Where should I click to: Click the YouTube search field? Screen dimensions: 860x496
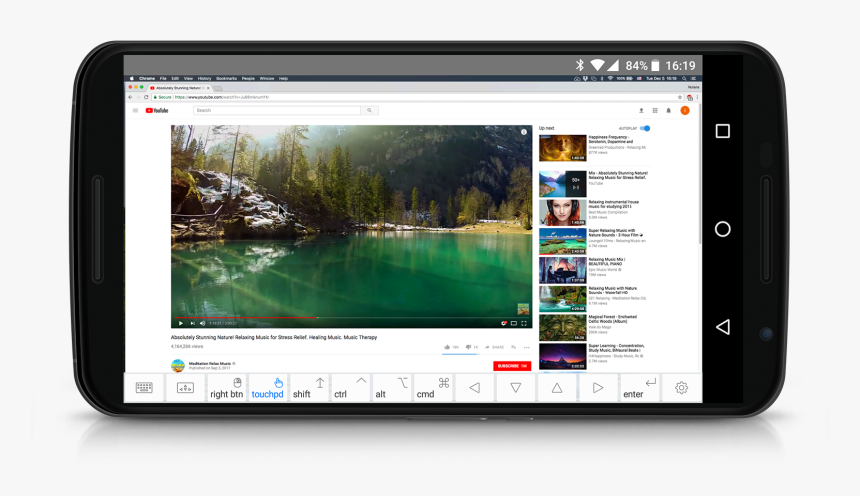coord(278,110)
